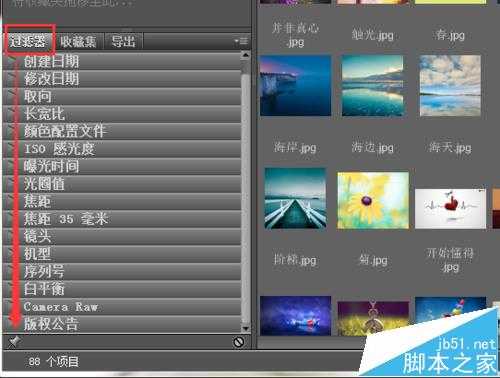Select the blue starry night thumbnail
This screenshot has width=500, height=378.
point(295,316)
